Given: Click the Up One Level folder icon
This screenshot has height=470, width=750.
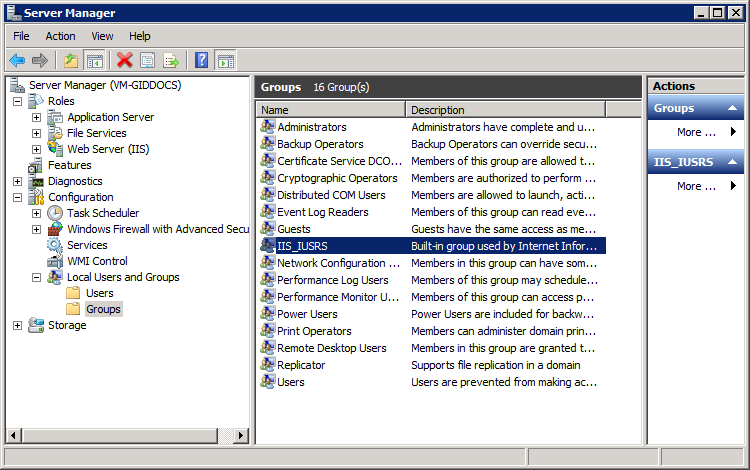Looking at the screenshot, I should (71, 61).
